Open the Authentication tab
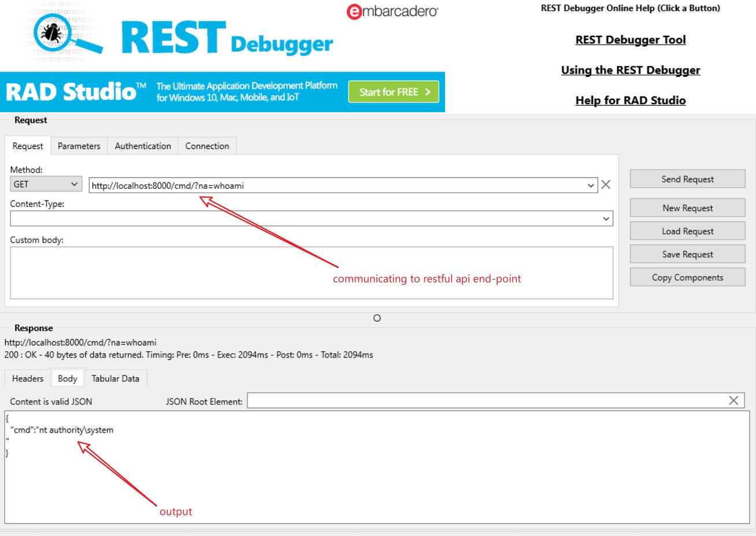 tap(143, 146)
